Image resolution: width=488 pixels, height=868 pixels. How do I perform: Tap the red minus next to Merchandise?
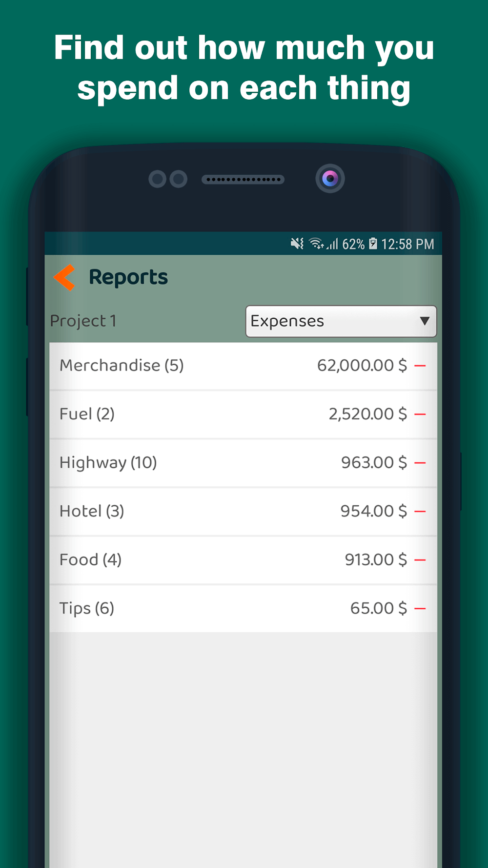420,366
